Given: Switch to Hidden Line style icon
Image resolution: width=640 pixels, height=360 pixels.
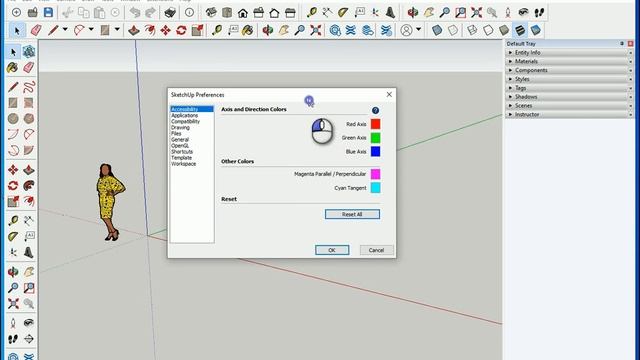Looking at the screenshot, I should [x=488, y=30].
